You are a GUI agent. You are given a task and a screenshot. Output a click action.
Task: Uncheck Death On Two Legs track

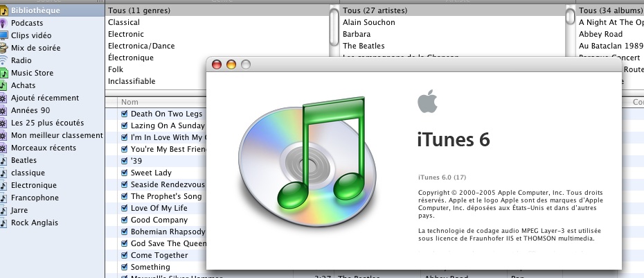125,114
